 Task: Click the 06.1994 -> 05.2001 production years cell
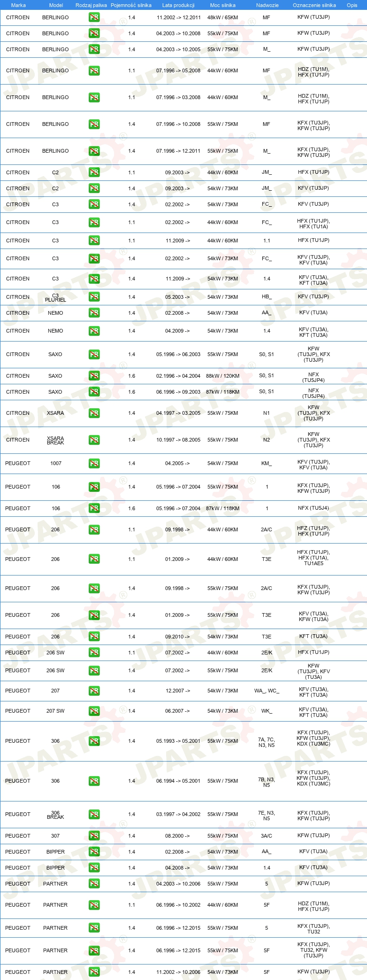pos(178,781)
